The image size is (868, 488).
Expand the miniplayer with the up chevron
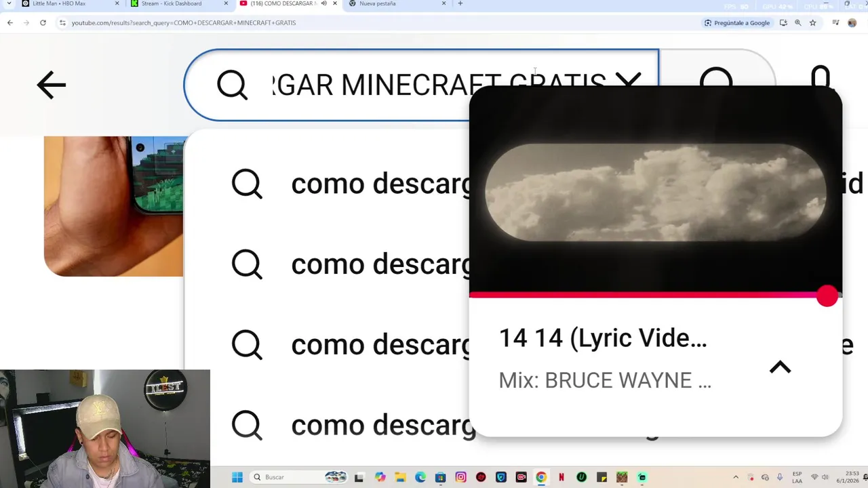[x=781, y=367]
